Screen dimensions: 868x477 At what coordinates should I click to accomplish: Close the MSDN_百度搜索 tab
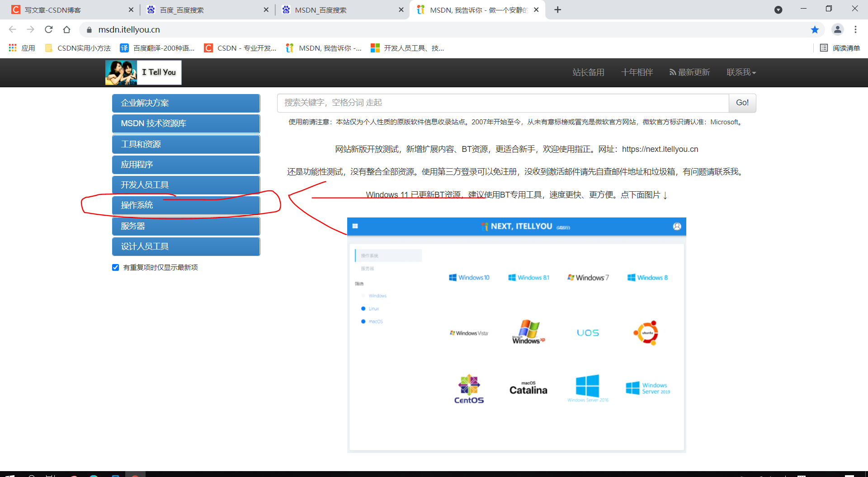coord(401,10)
